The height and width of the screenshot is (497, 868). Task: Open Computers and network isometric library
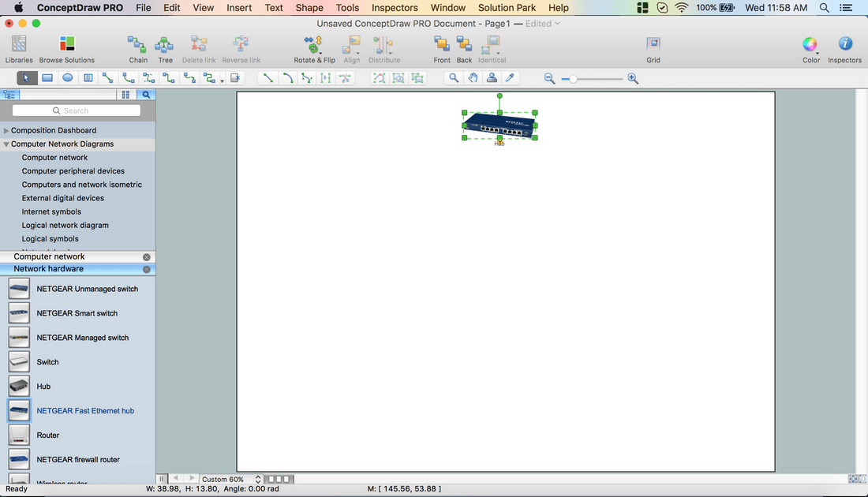pyautogui.click(x=82, y=185)
